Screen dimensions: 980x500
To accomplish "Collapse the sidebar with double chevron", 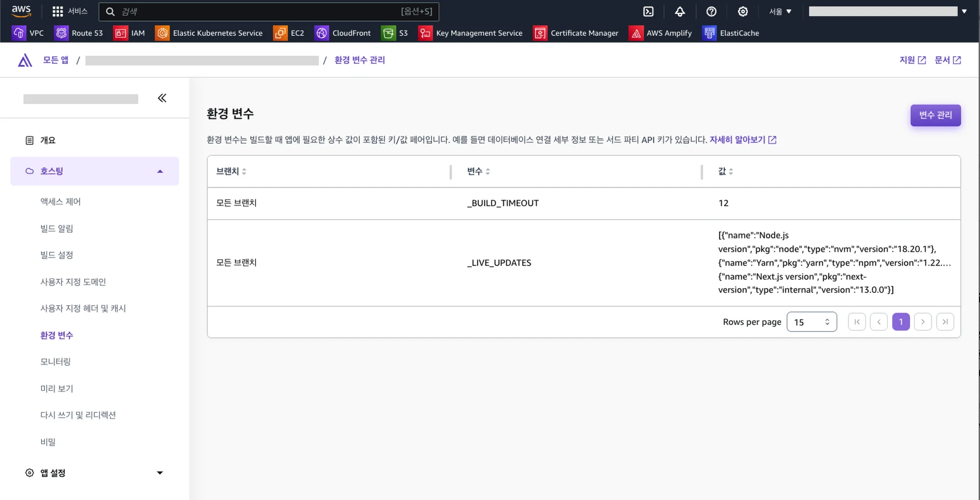I will (x=162, y=98).
